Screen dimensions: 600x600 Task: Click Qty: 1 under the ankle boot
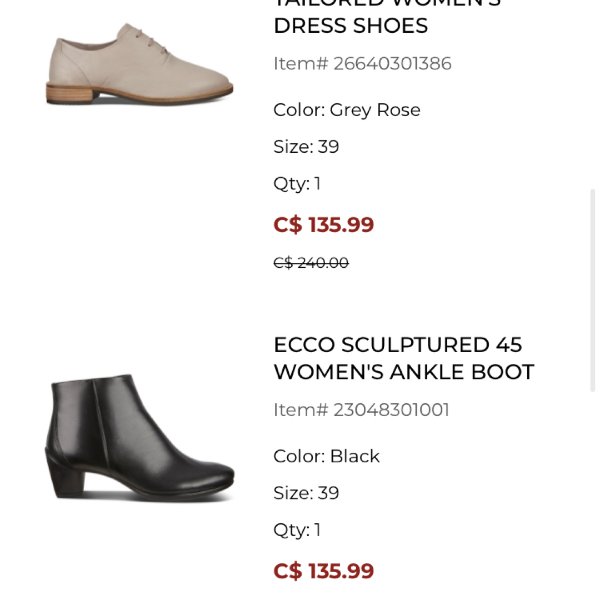pos(297,530)
